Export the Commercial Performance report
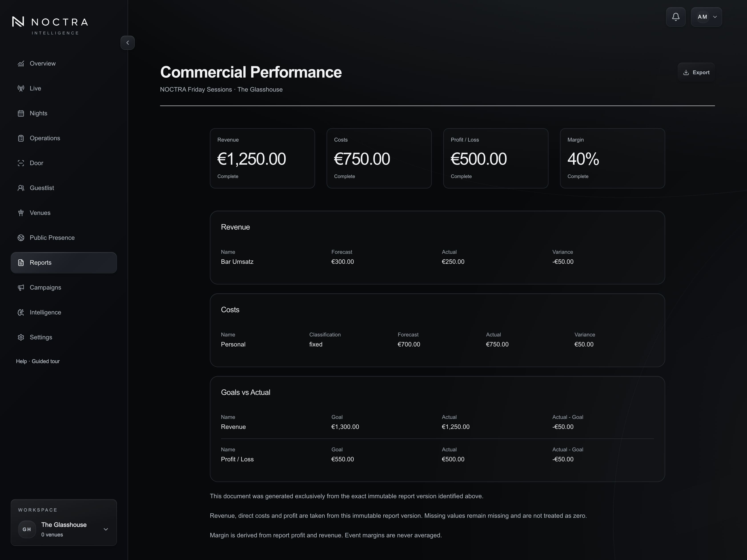 (x=696, y=72)
